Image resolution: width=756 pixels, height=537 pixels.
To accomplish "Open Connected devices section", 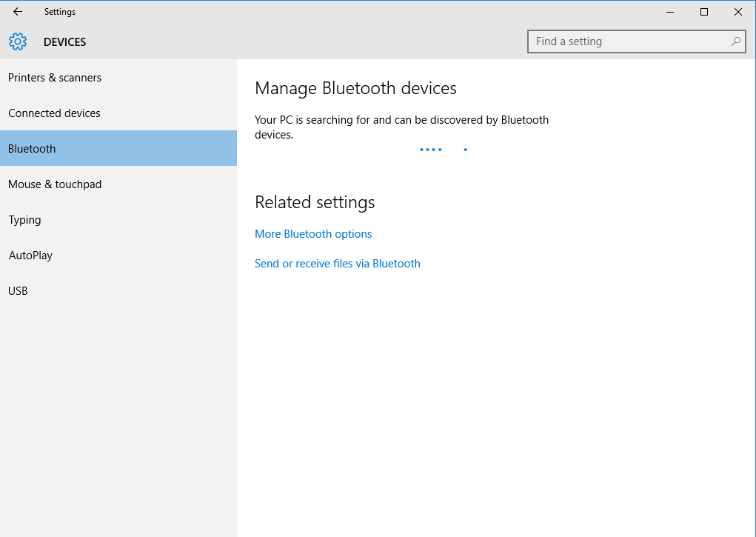I will [118, 113].
